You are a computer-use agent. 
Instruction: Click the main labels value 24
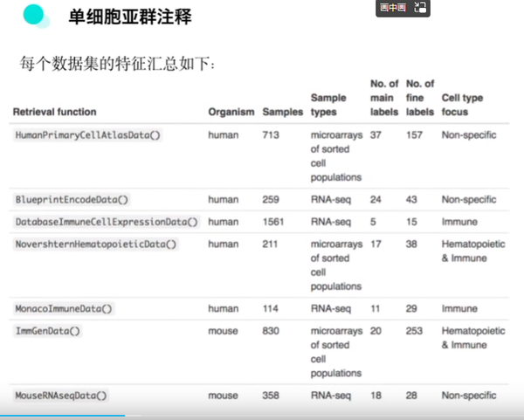(x=376, y=199)
